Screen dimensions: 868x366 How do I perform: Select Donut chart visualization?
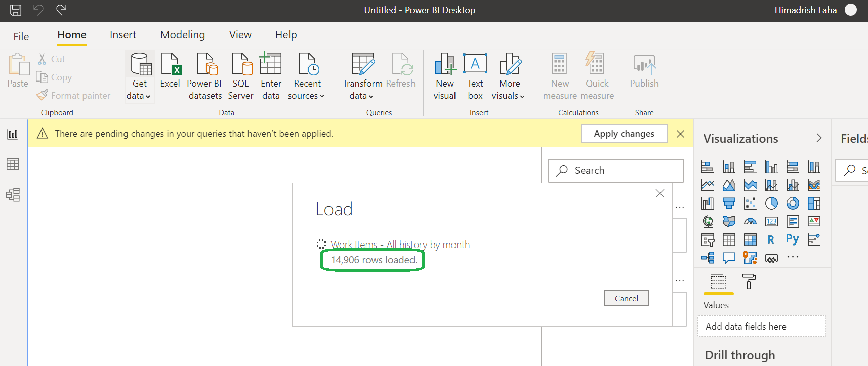point(793,204)
